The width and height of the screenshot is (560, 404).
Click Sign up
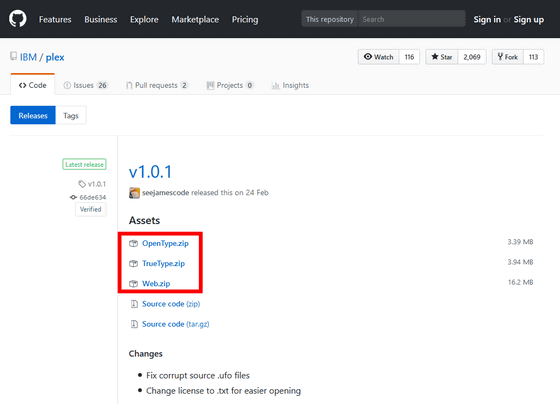(x=529, y=20)
